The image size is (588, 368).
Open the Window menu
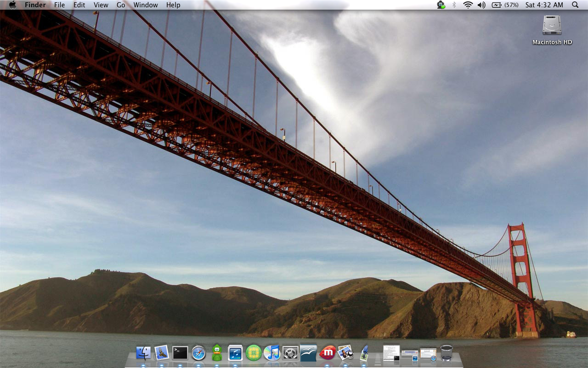click(x=146, y=5)
